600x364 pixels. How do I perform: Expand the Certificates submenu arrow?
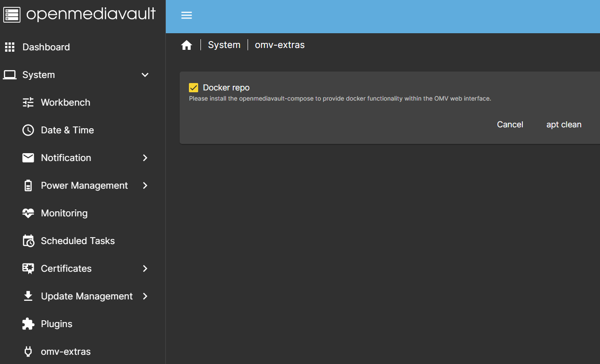coord(145,269)
